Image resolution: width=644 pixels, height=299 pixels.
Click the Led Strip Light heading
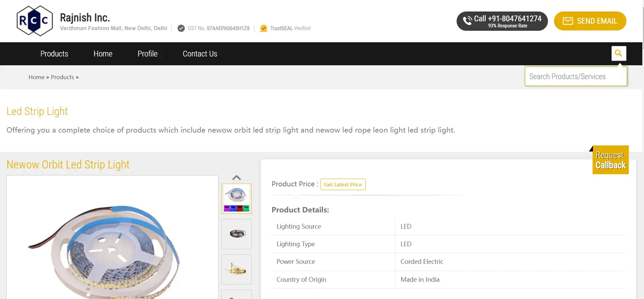pyautogui.click(x=37, y=111)
